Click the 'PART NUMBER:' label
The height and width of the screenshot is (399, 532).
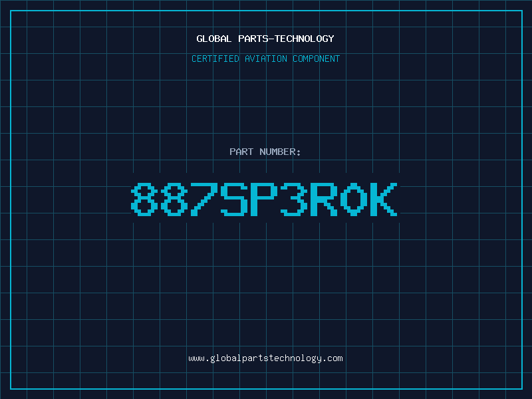pyautogui.click(x=265, y=152)
